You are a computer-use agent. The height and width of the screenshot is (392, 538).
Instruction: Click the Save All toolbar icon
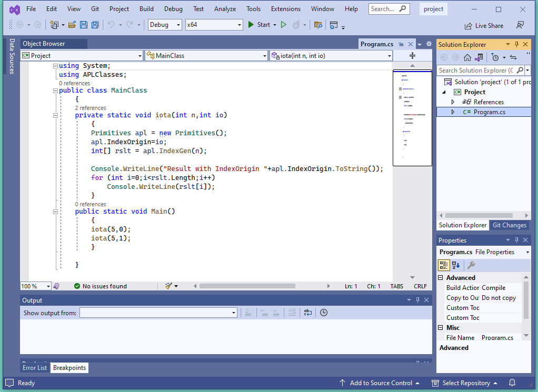click(x=95, y=25)
